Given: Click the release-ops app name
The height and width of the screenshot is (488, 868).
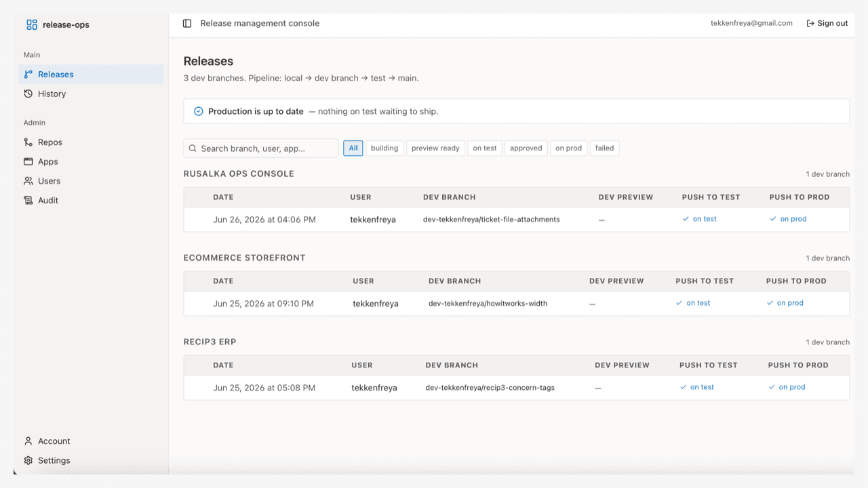Looking at the screenshot, I should click(x=66, y=24).
